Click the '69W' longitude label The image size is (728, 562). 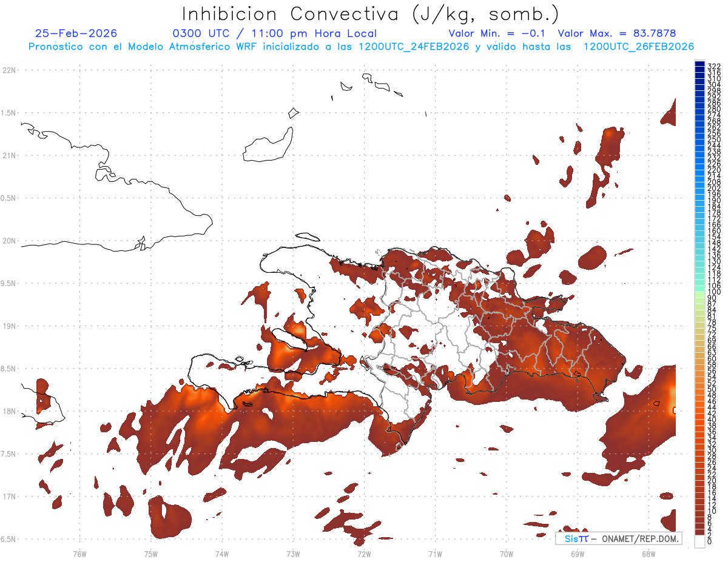[x=577, y=554]
